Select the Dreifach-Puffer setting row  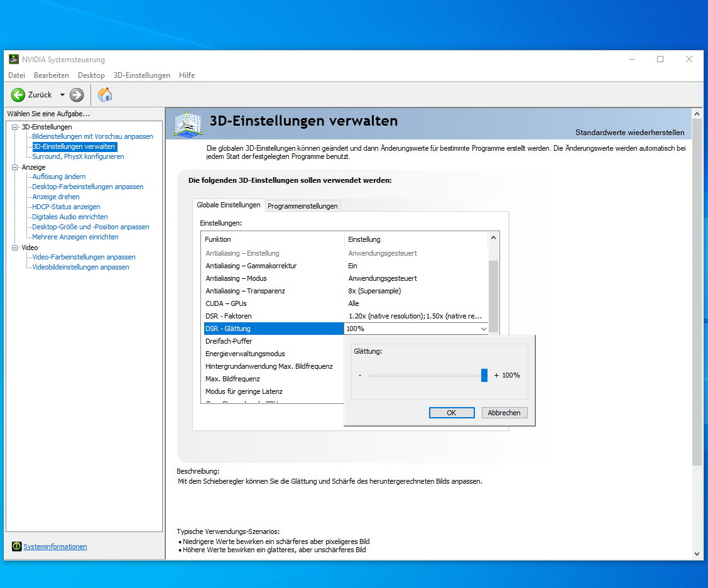click(229, 341)
